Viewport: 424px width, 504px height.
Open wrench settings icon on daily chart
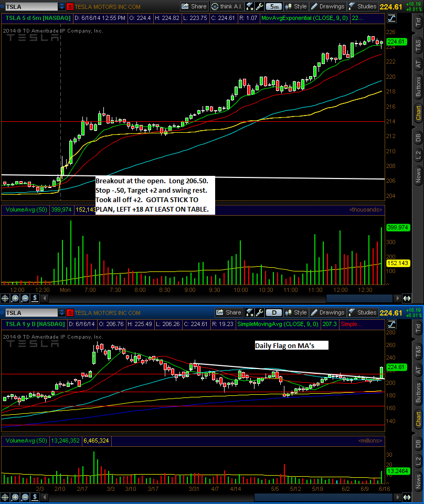pyautogui.click(x=260, y=312)
